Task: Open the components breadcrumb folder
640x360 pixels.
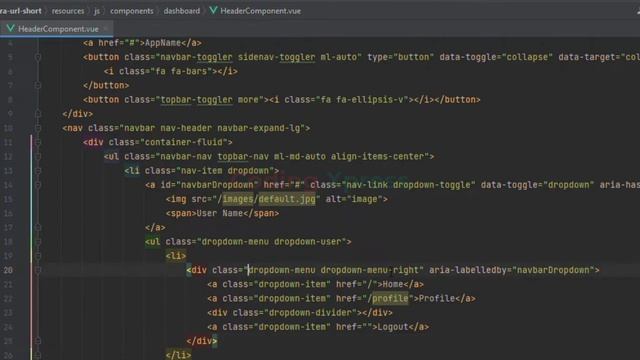Action: coord(131,11)
